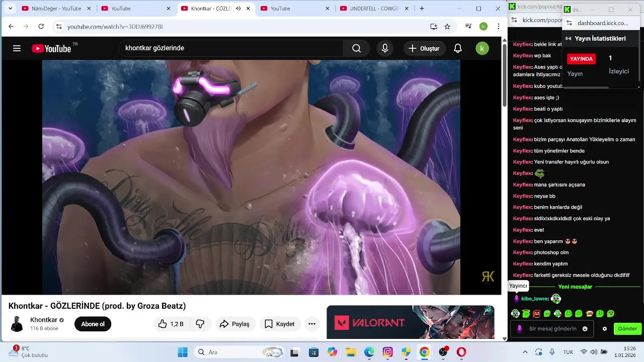Screen dimensions: 644x362
Task: Save the video with Kaydet
Action: click(280, 324)
